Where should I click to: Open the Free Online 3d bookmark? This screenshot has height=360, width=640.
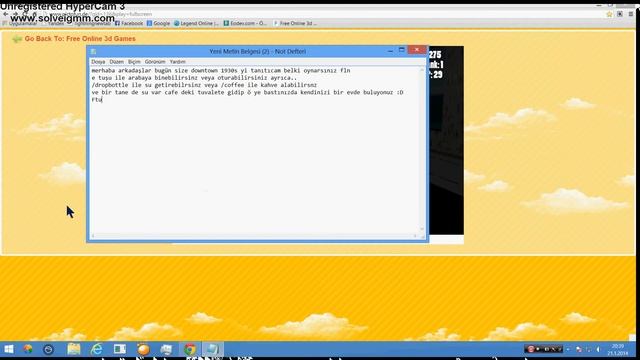[x=295, y=23]
